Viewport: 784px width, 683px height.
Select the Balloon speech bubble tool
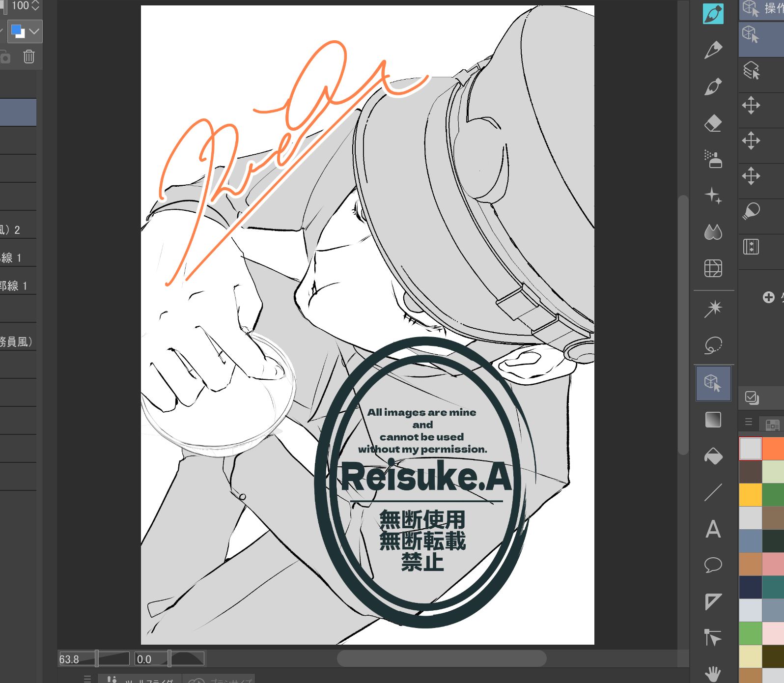pos(713,565)
